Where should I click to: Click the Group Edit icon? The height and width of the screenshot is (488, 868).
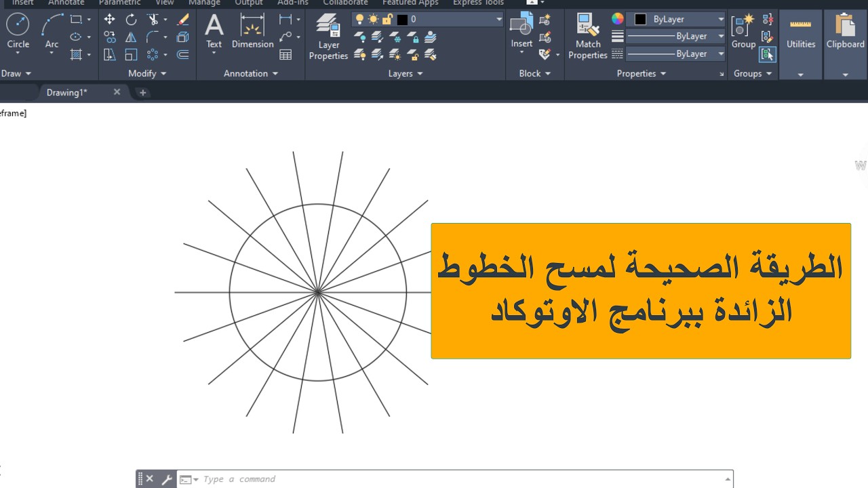[768, 37]
